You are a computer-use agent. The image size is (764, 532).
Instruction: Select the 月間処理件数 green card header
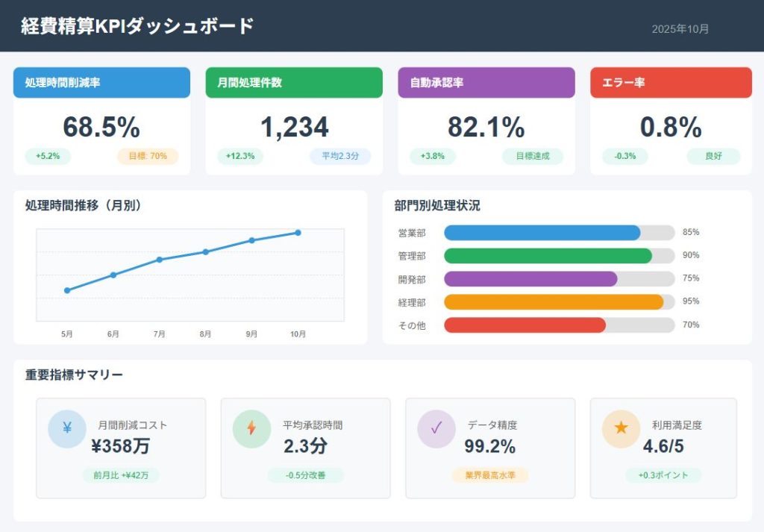[x=294, y=83]
